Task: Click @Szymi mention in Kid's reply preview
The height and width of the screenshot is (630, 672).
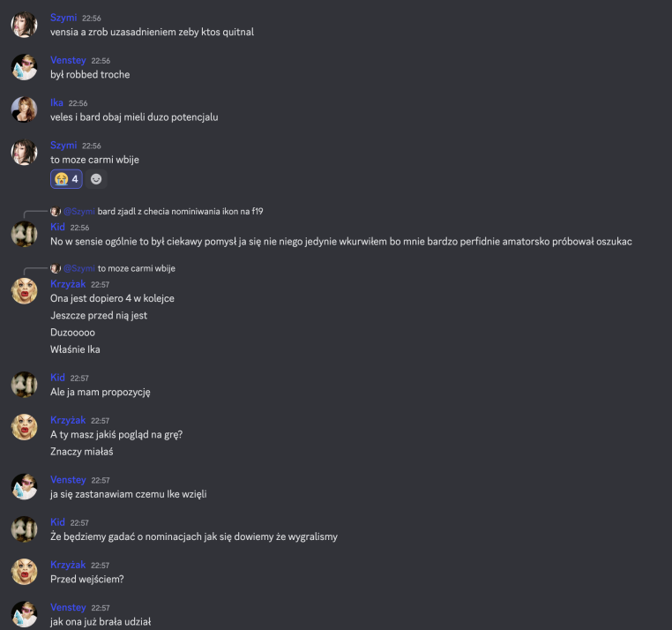Action: pos(79,212)
